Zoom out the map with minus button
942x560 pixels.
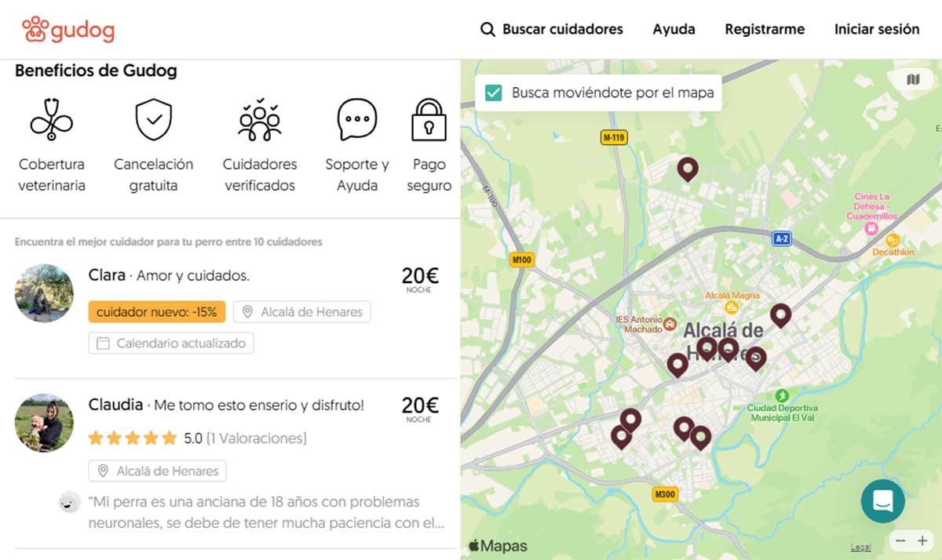click(x=901, y=541)
